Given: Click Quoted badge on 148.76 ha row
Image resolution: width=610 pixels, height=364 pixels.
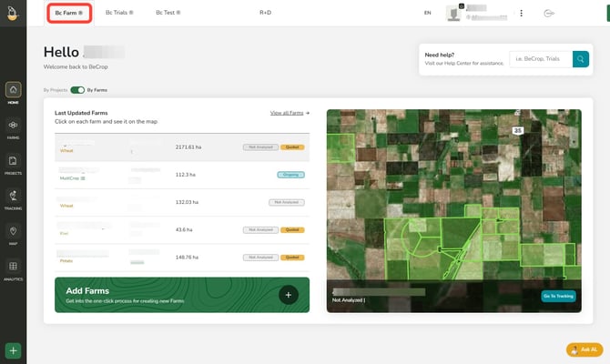Looking at the screenshot, I should click(x=292, y=258).
